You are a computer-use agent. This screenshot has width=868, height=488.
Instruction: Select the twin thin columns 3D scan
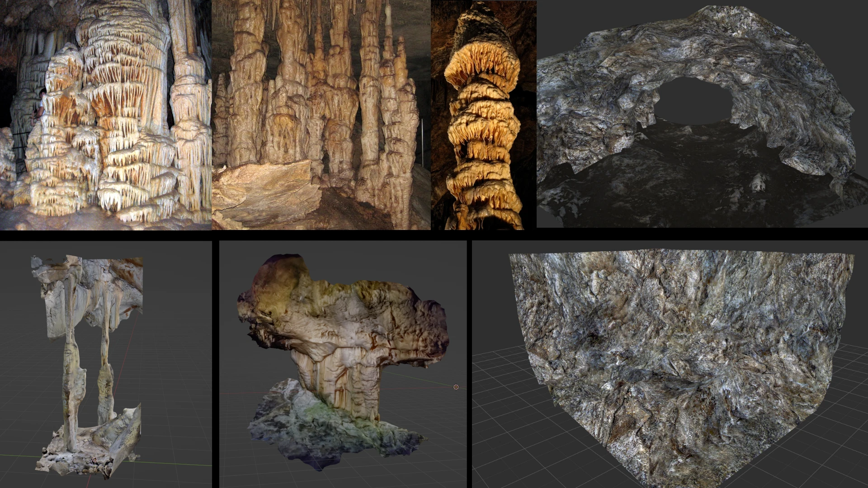coord(106,364)
